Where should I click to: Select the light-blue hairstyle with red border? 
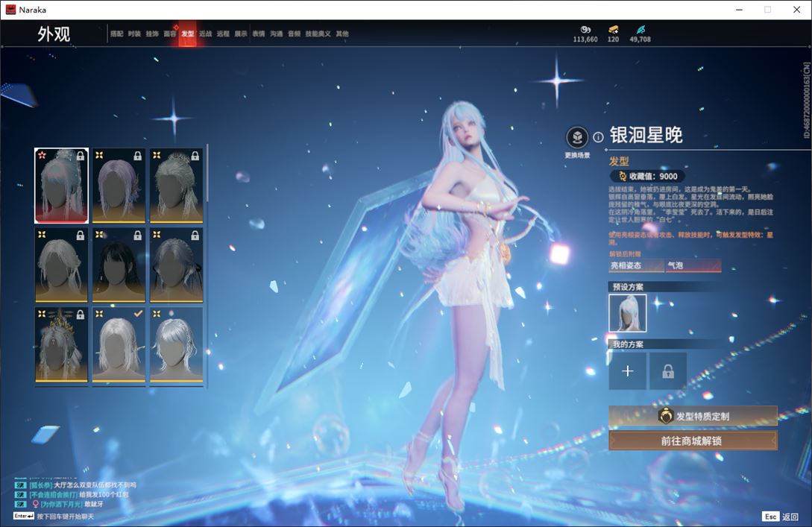pyautogui.click(x=62, y=186)
